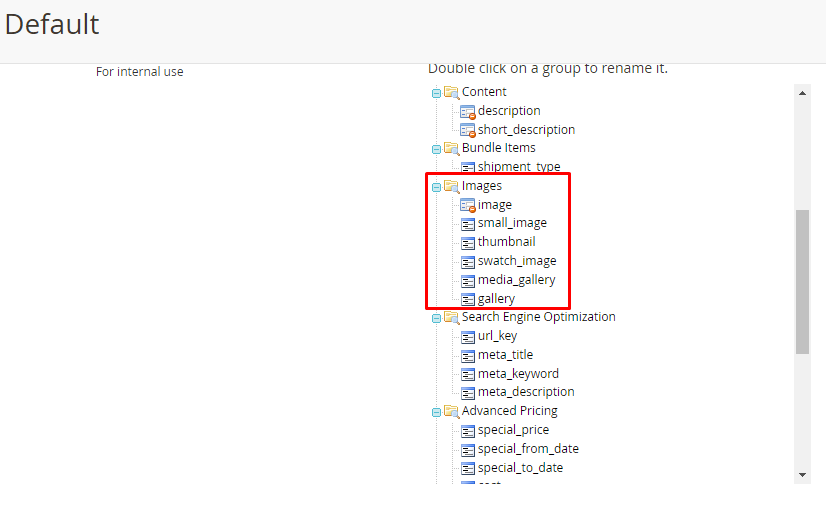Click the special_to_date attribute icon
Viewport: 826px width, 523px height.
tap(468, 469)
